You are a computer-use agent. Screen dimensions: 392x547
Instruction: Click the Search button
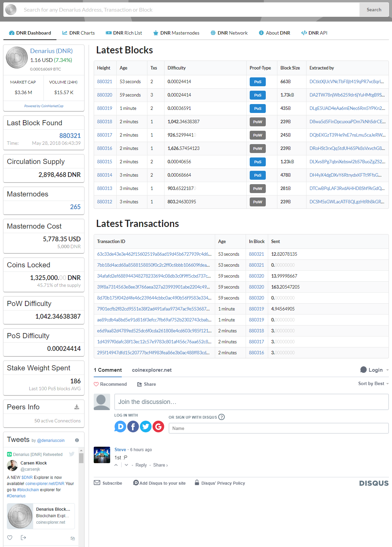tap(374, 10)
